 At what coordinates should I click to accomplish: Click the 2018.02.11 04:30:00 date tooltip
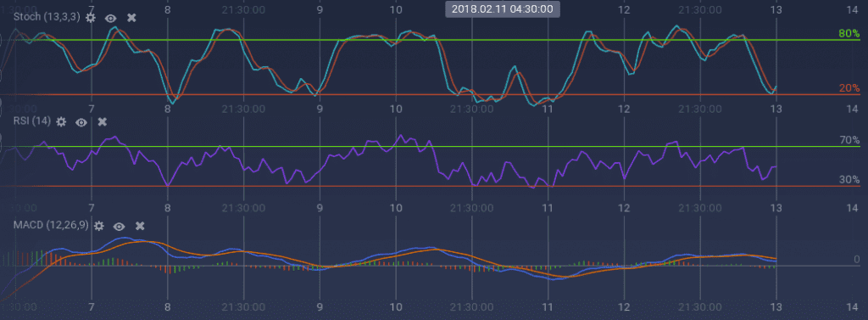[x=503, y=8]
